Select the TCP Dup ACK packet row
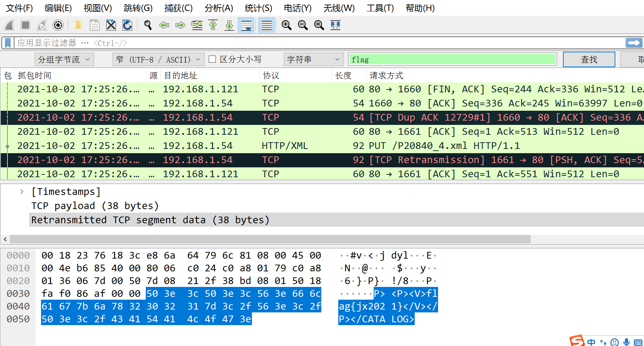Screen dimensions: 644x346 tap(322, 117)
